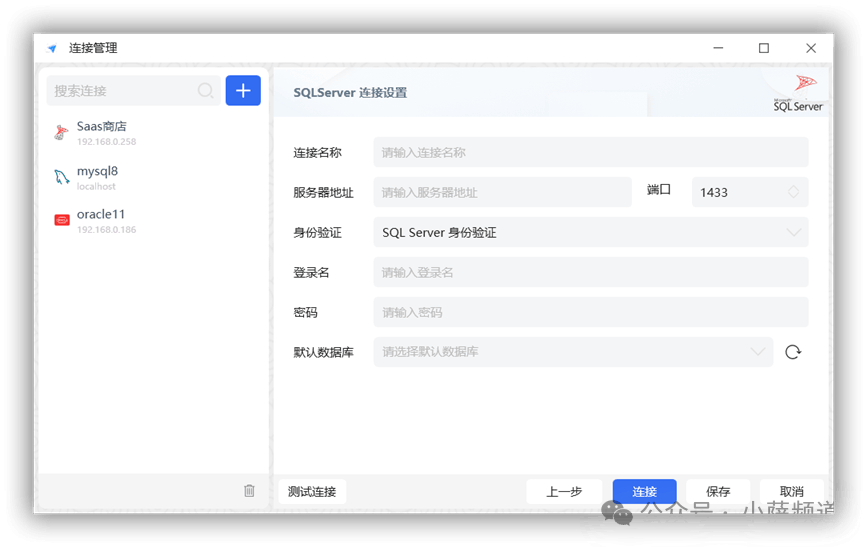Image resolution: width=867 pixels, height=547 pixels.
Task: Click the port number stepper arrows
Action: coord(793,192)
